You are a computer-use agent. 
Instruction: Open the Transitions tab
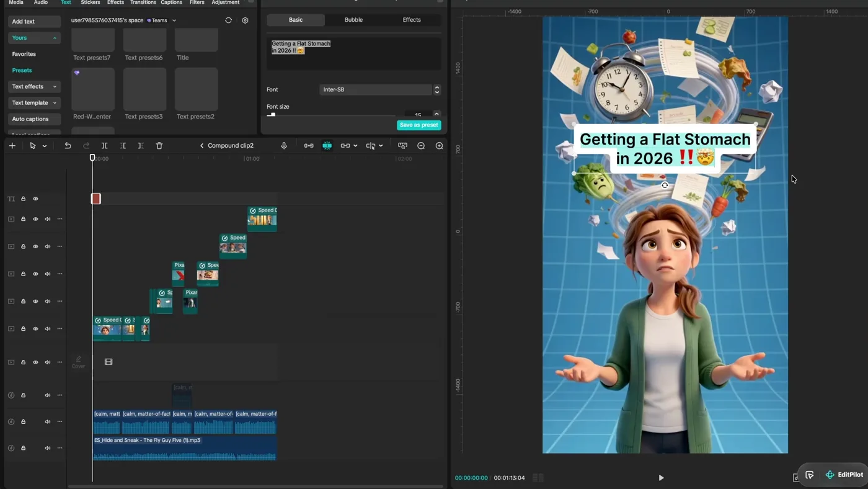click(x=143, y=2)
